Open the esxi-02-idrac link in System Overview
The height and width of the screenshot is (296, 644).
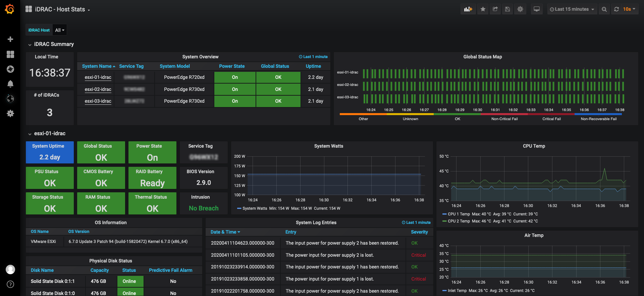[x=98, y=89]
